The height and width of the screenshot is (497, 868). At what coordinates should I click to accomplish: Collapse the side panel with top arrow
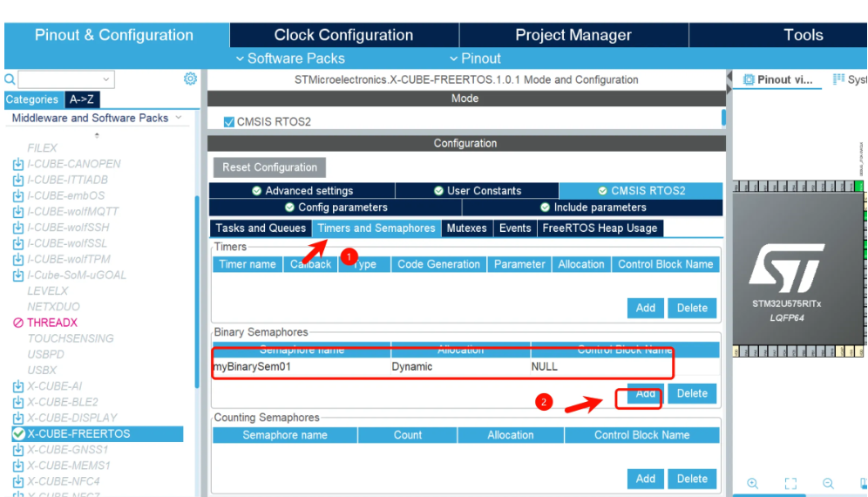[x=729, y=76]
